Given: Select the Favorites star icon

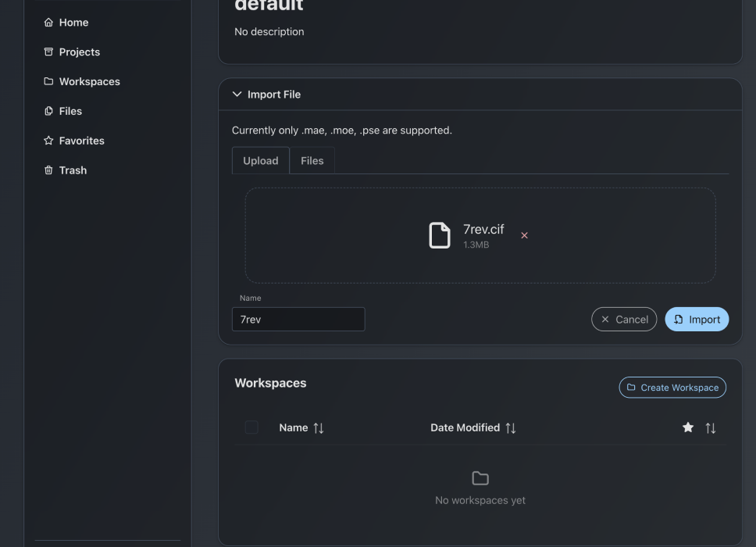Looking at the screenshot, I should click(48, 141).
